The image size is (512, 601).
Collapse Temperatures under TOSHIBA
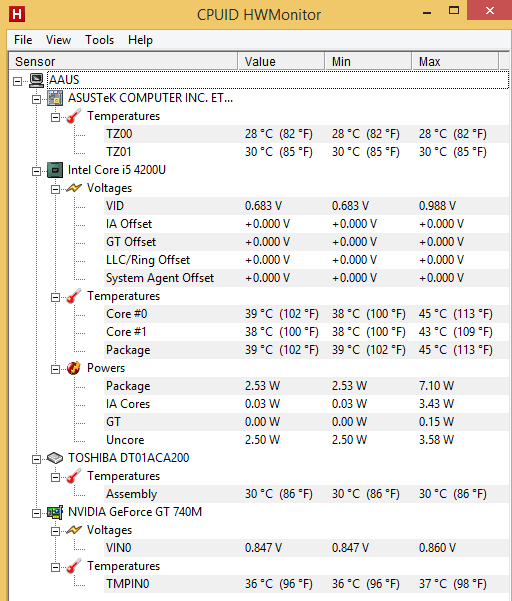coord(56,477)
